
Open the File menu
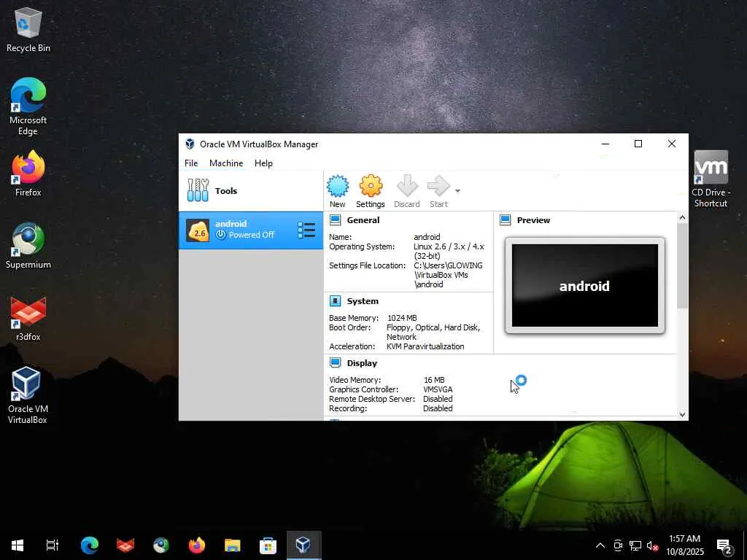191,163
